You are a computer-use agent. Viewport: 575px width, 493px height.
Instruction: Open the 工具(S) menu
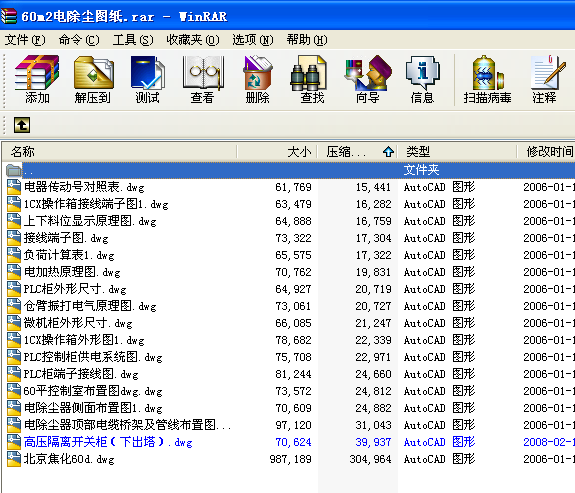pos(133,40)
